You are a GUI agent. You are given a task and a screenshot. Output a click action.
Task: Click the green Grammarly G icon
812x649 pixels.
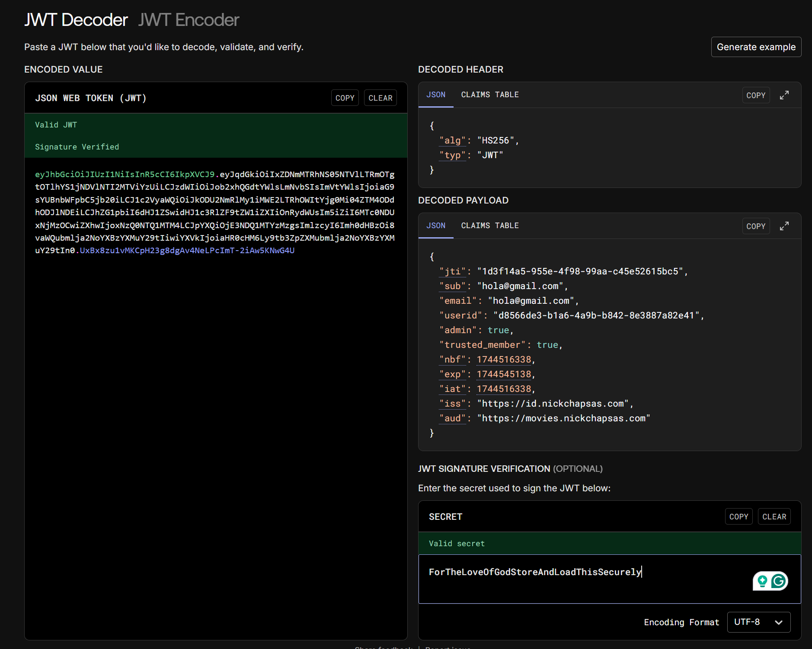click(779, 581)
